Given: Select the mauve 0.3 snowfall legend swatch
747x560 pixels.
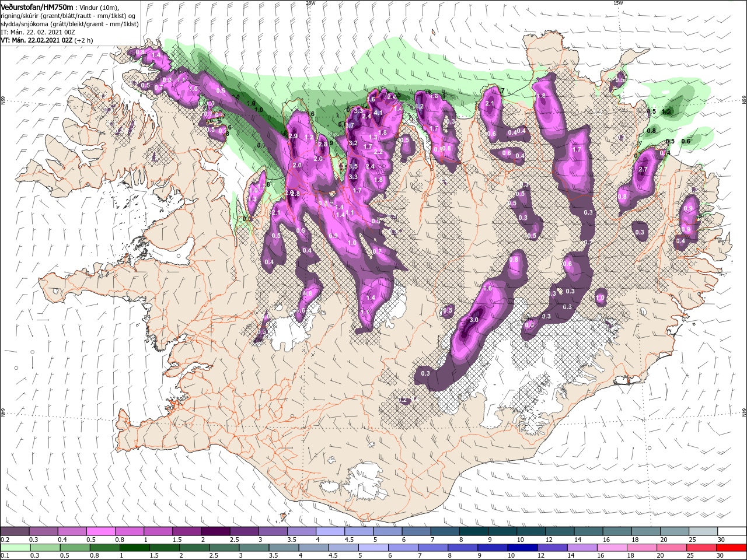Looking at the screenshot, I should pyautogui.click(x=43, y=531).
